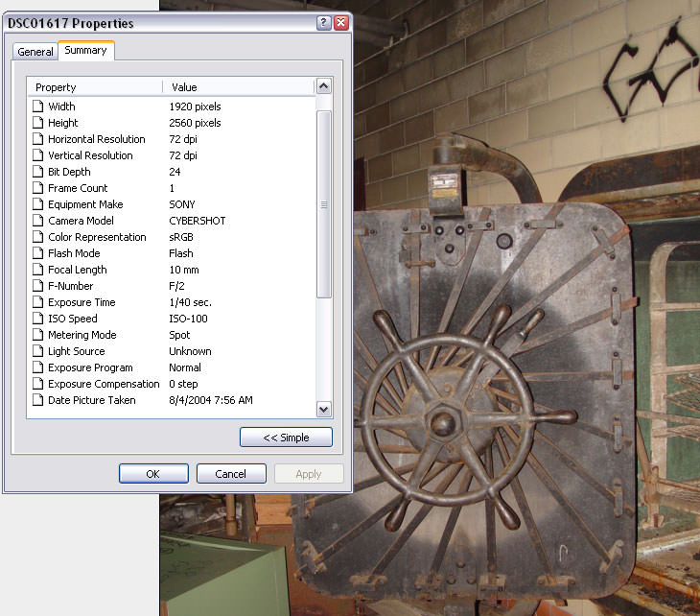Click the icon next to ISO Speed
The image size is (700, 616).
coord(38,319)
